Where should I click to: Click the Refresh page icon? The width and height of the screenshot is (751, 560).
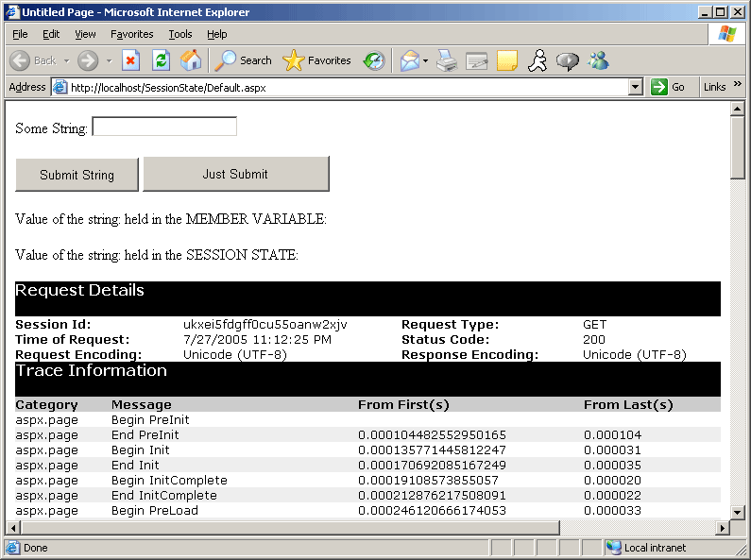(x=161, y=60)
